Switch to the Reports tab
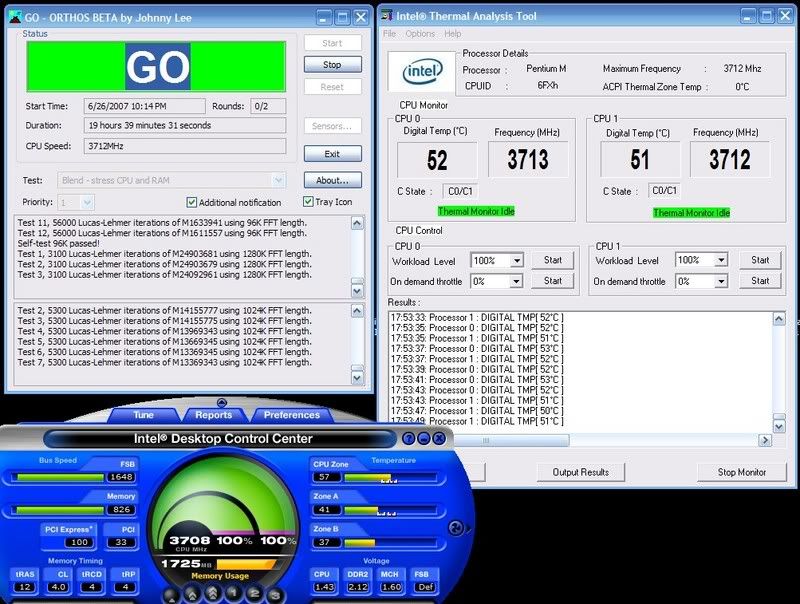 [214, 415]
